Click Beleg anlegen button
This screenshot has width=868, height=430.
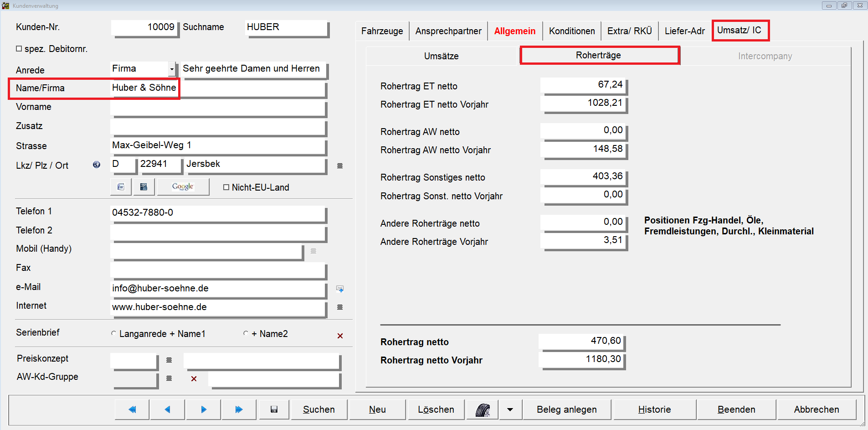click(567, 409)
